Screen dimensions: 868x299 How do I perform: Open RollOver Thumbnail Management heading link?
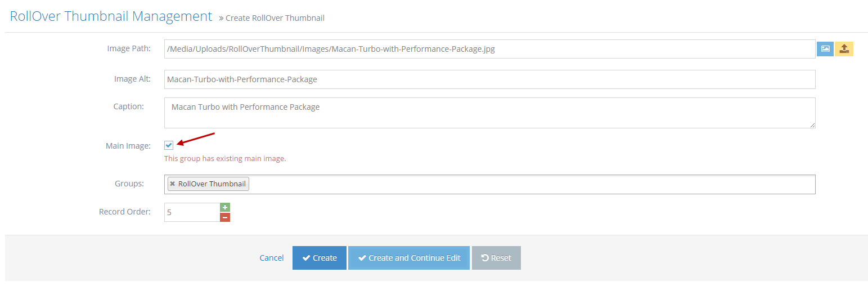111,16
